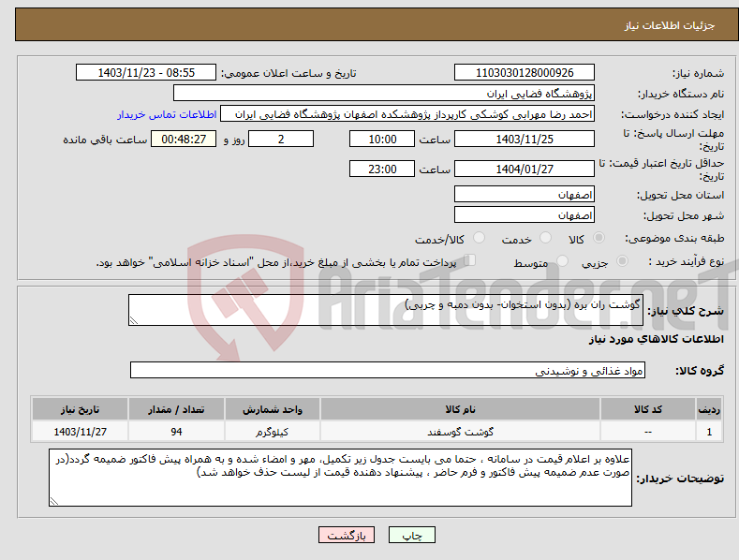
Task: Select the کالا/خدمت radio button
Action: 479,238
